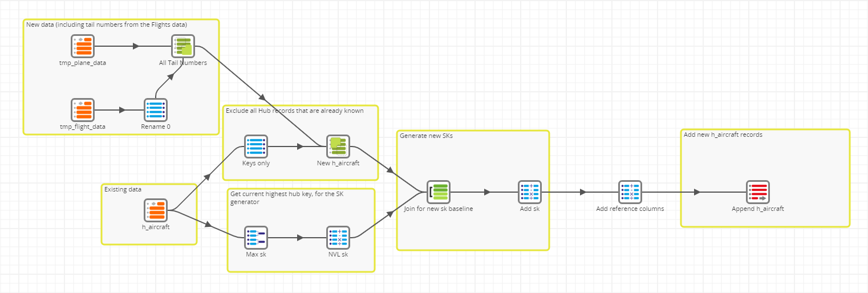Image resolution: width=868 pixels, height=293 pixels.
Task: Select the New data note title
Action: click(x=107, y=25)
